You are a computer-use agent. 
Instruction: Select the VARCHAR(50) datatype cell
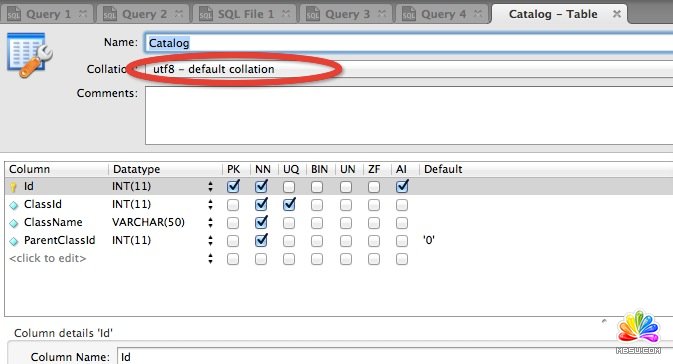pyautogui.click(x=148, y=222)
